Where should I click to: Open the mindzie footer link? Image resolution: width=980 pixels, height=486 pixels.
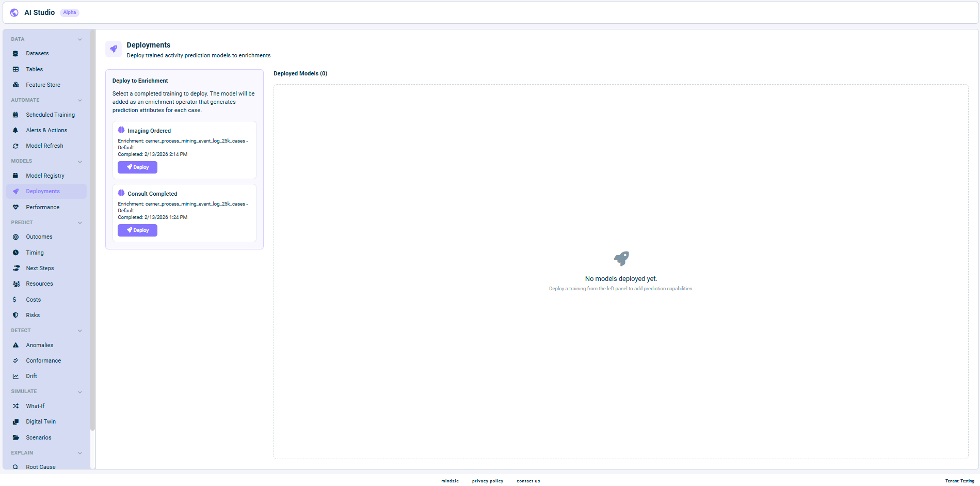450,481
